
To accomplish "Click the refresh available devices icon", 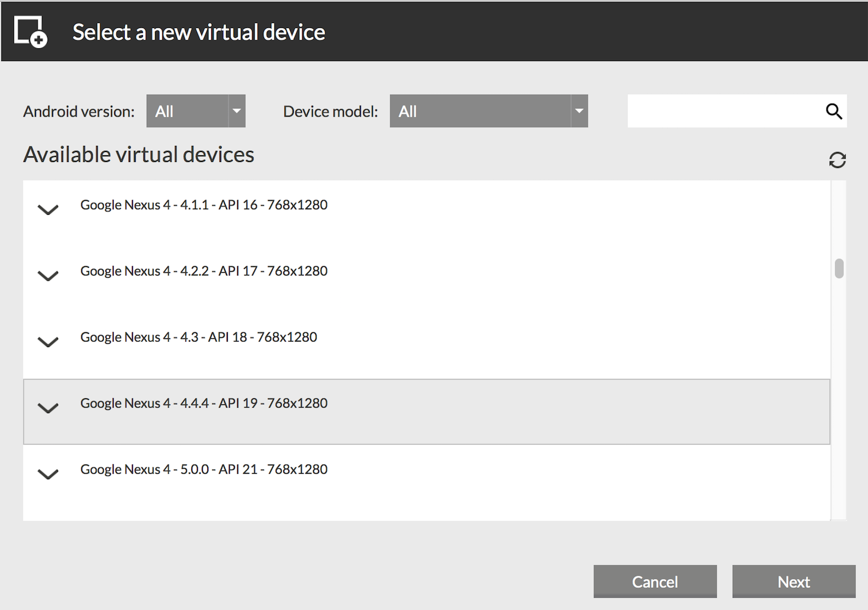I will tap(837, 160).
